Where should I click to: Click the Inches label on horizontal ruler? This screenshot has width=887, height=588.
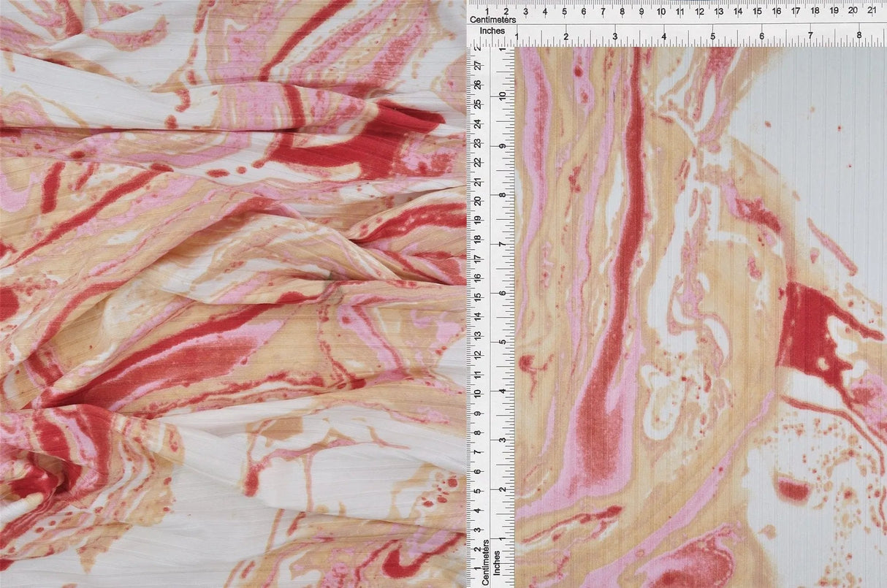pos(493,31)
